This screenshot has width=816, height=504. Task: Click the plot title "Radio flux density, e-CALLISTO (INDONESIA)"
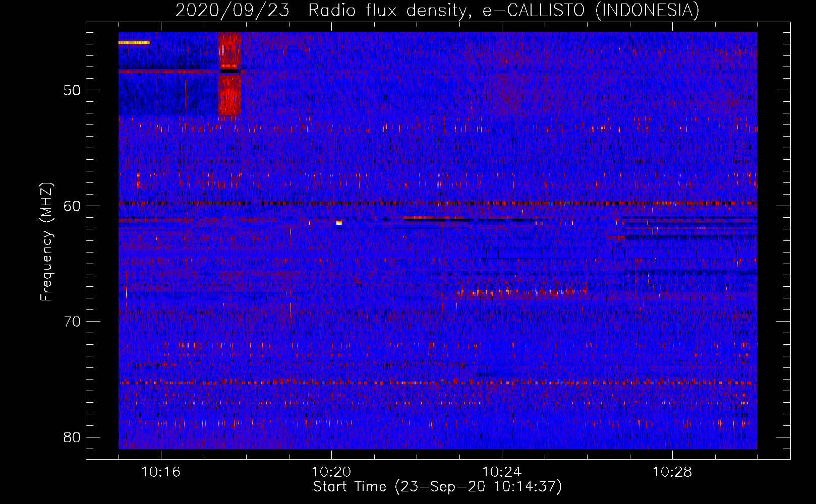pyautogui.click(x=503, y=10)
